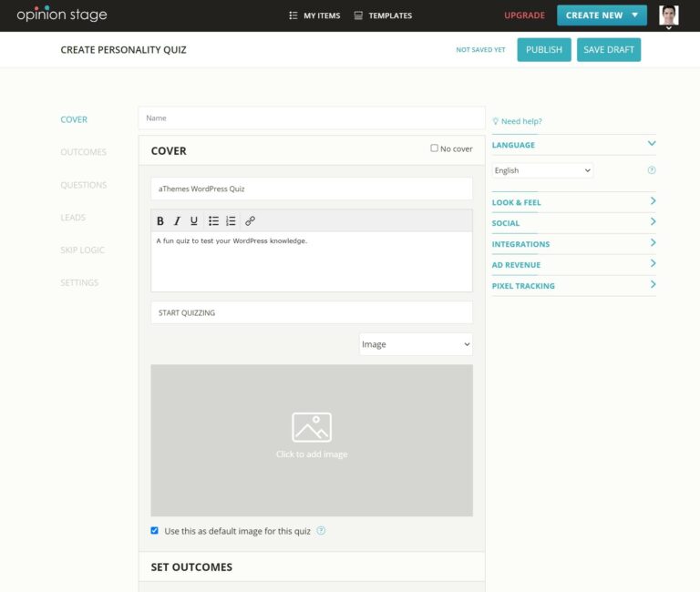Enable the No cover checkbox
This screenshot has height=592, width=700.
click(434, 148)
